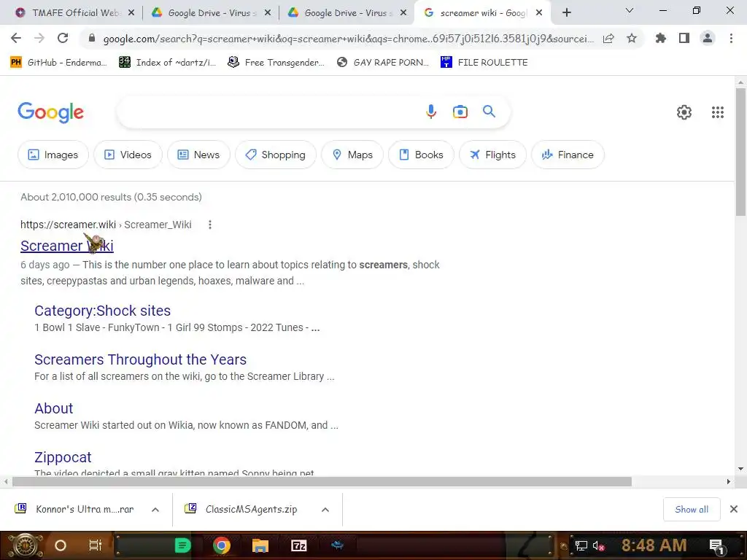The image size is (747, 560).
Task: Open the About sitelink
Action: click(54, 408)
